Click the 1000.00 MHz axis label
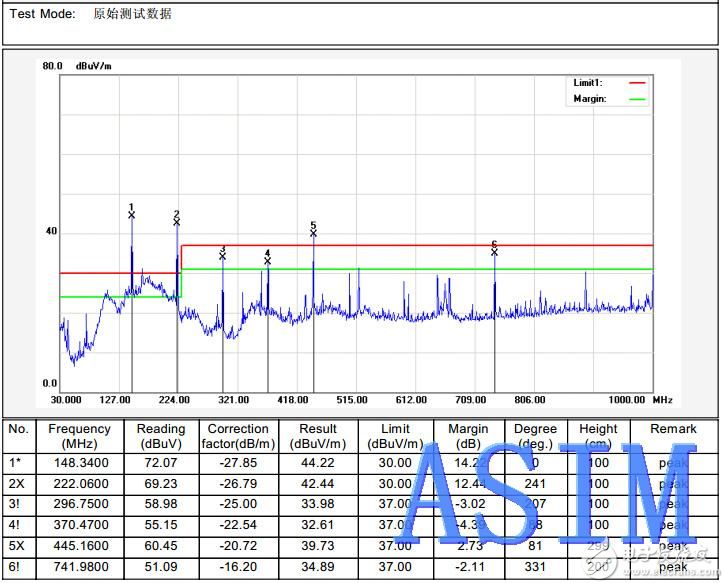The width and height of the screenshot is (724, 583). (x=630, y=399)
